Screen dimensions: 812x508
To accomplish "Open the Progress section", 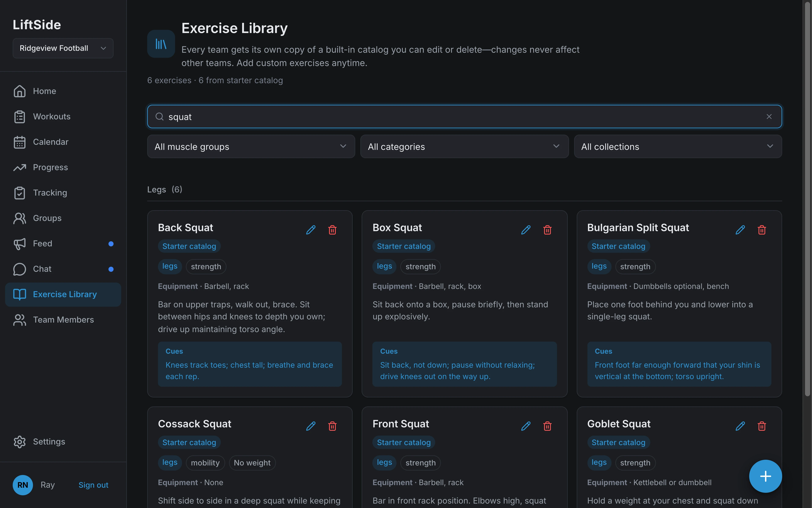I will tap(63, 167).
